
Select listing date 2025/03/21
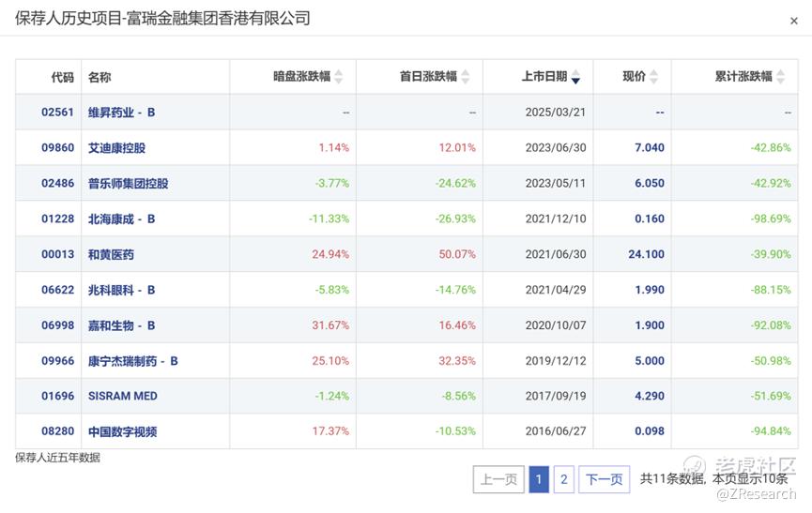point(556,113)
